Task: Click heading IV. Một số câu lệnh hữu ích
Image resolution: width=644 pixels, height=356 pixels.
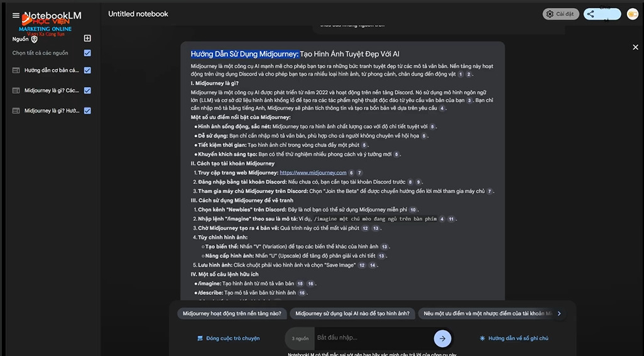Action: [224, 274]
